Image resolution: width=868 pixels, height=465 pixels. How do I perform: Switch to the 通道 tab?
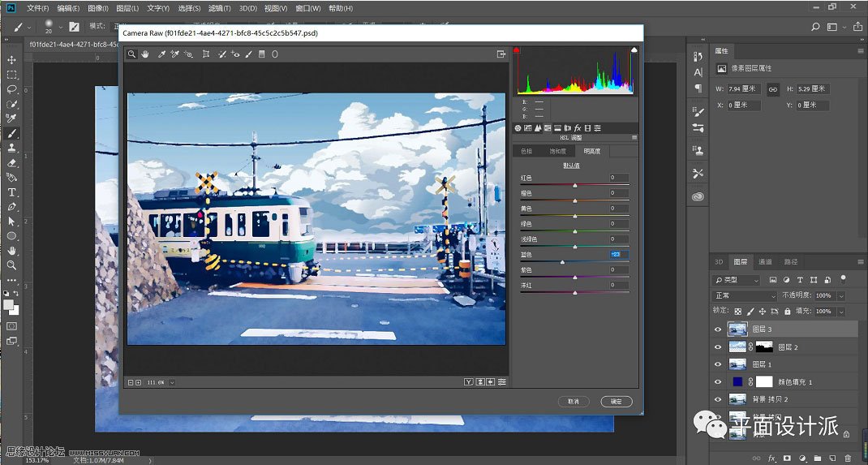765,262
